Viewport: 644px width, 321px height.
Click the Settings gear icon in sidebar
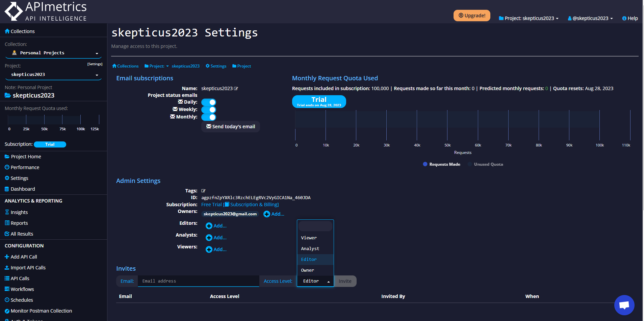tap(7, 178)
